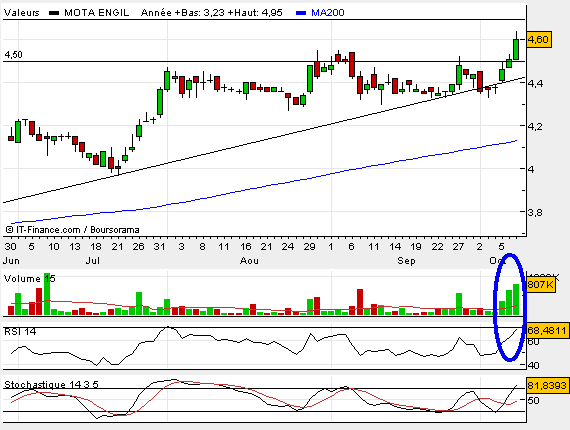Viewport: 570px width, 430px height.
Task: Click the RSI 60 level label
Action: 533,342
